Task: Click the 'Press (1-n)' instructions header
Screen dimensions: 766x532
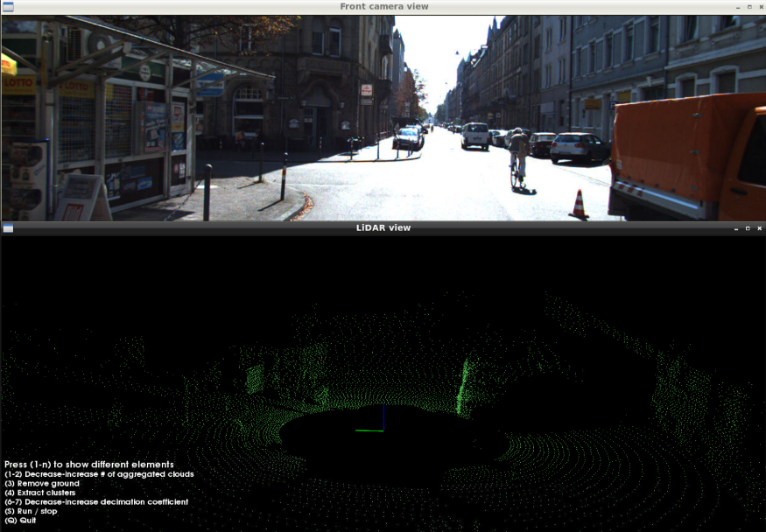Action: click(x=88, y=464)
